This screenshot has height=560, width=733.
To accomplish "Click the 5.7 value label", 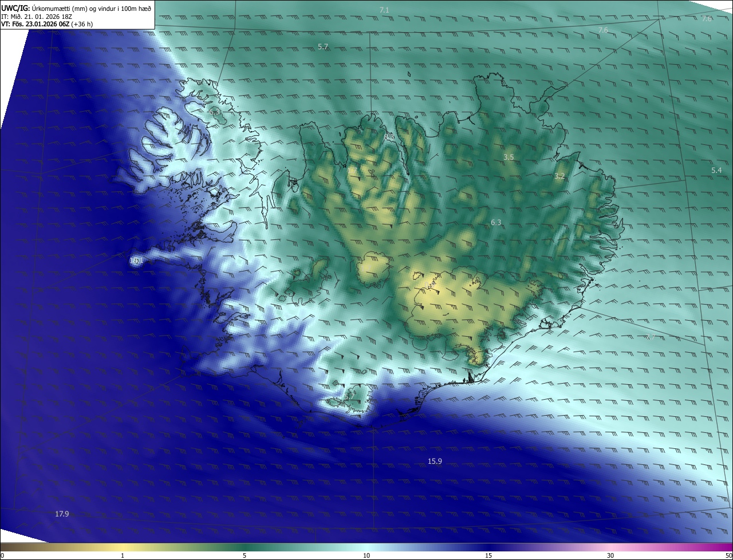I will point(323,47).
